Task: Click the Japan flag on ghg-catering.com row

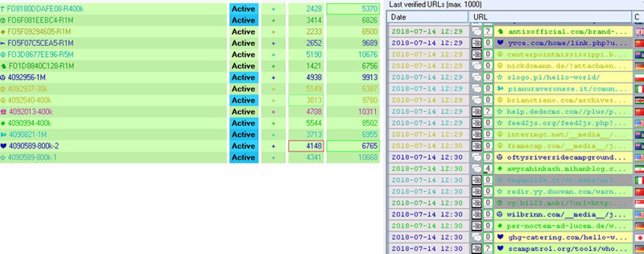Action: (639, 237)
